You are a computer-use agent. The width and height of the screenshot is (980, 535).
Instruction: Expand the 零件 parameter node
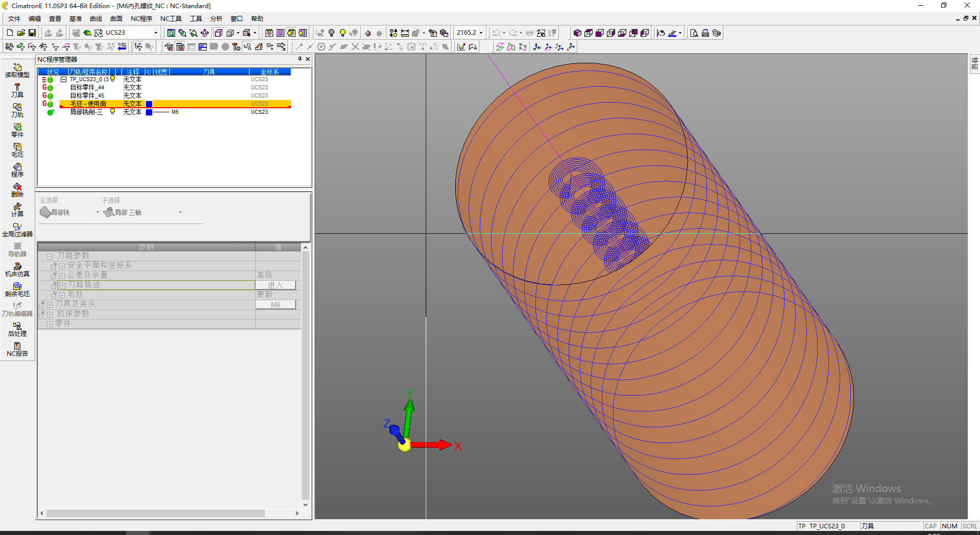point(50,324)
